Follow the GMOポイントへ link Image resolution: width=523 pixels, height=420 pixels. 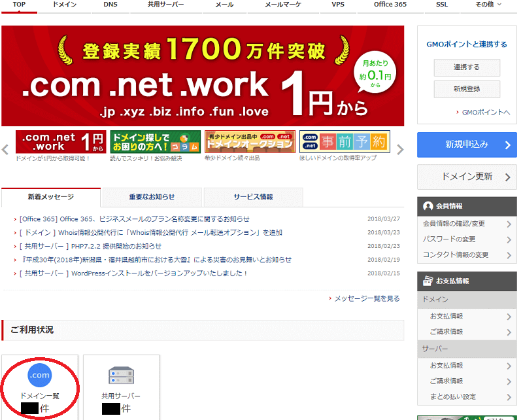(x=486, y=113)
